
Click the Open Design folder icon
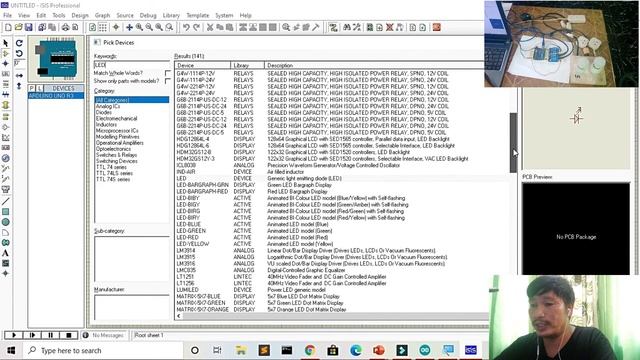pyautogui.click(x=18, y=27)
